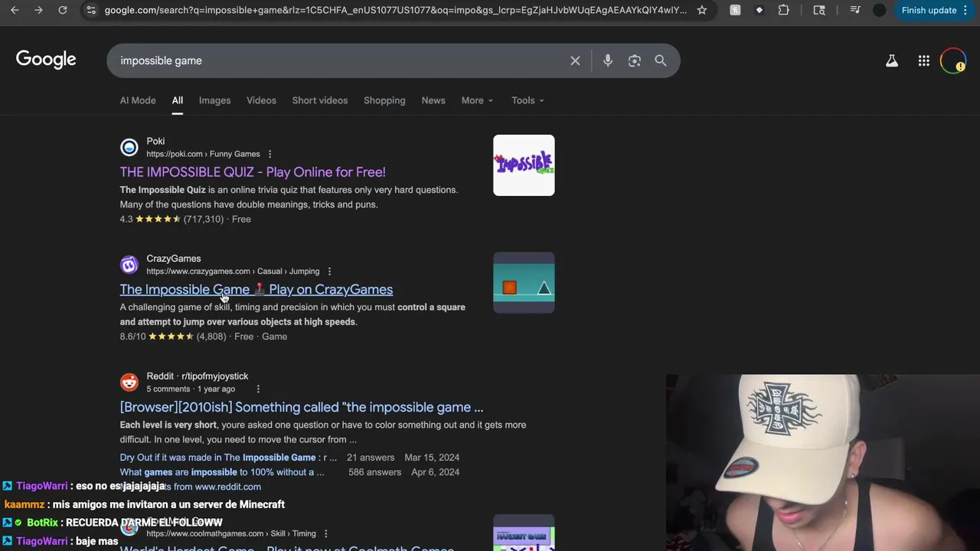Click the Poki site favicon

(129, 147)
